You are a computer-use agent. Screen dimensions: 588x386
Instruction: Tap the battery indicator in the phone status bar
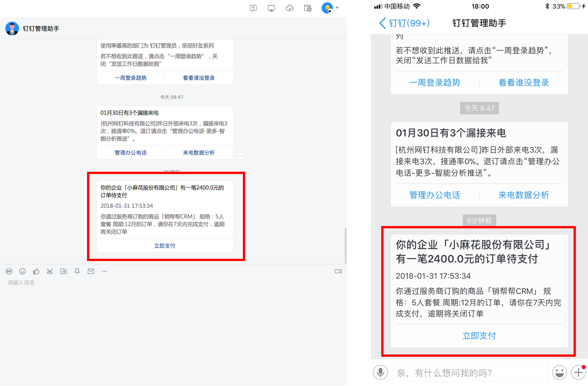point(573,6)
